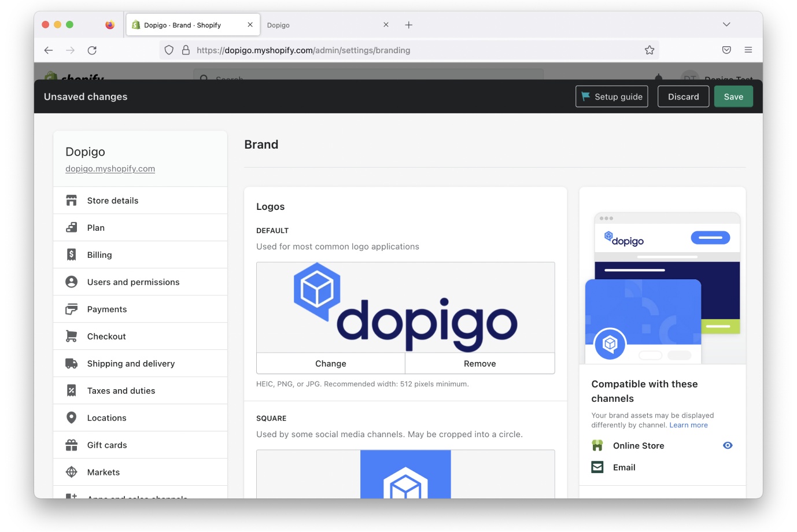This screenshot has height=532, width=797.
Task: Select the Users and permissions icon
Action: point(72,282)
